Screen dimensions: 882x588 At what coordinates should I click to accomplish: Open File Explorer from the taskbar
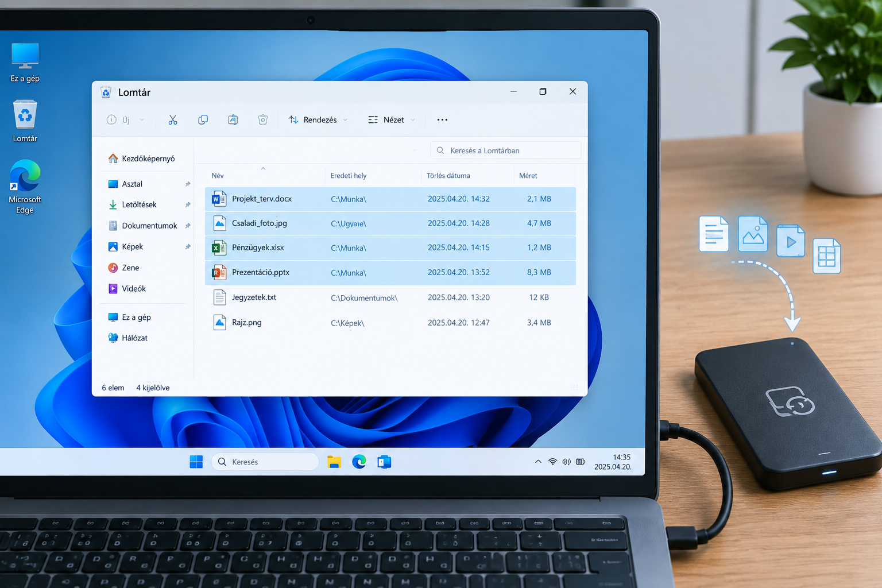(334, 462)
